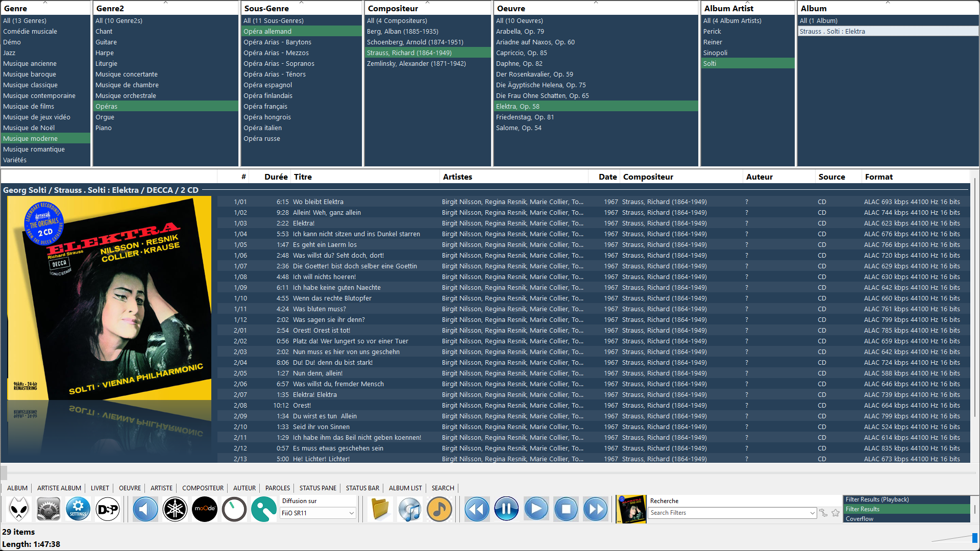Select composer Berg, Alban (1885-1935)
980x551 pixels.
(x=428, y=31)
